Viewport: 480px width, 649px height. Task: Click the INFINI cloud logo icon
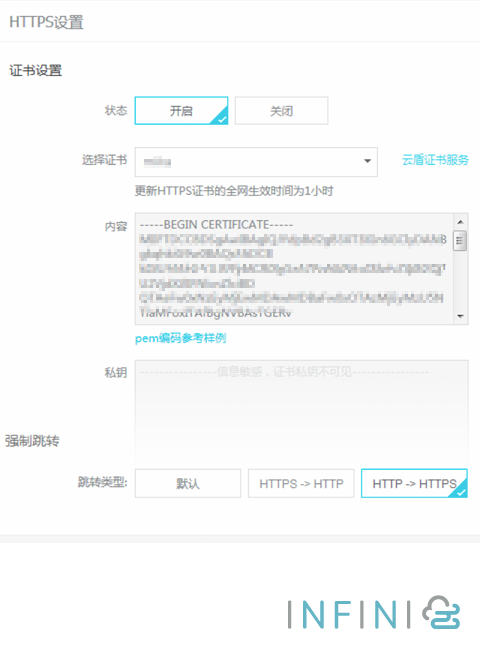[x=441, y=613]
